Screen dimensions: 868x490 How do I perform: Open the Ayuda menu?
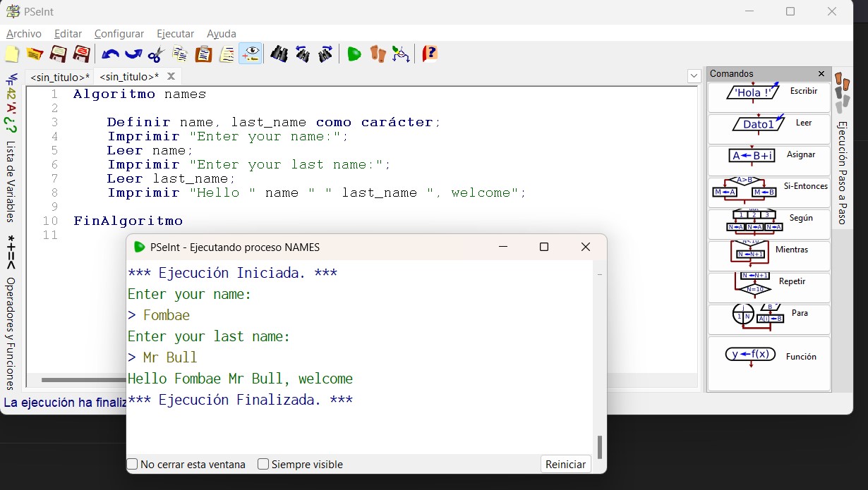[222, 34]
